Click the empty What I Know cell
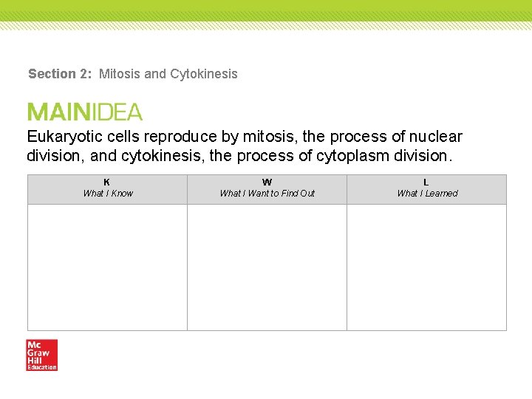The height and width of the screenshot is (399, 532). pos(108,267)
